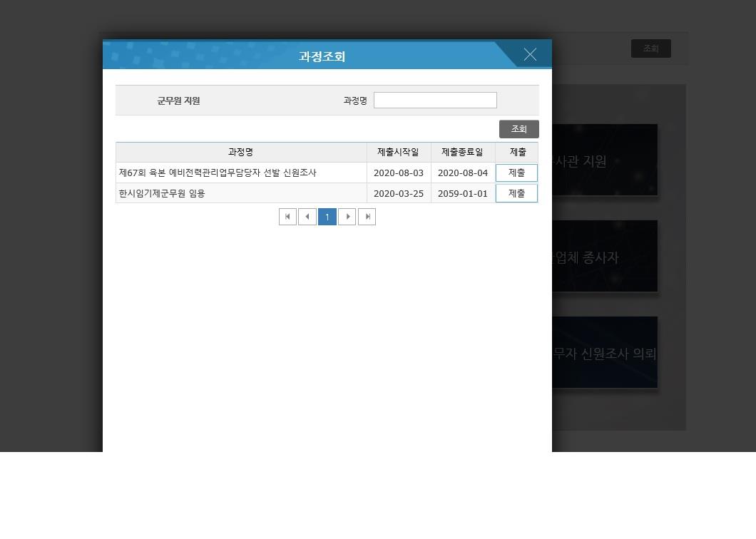This screenshot has width=756, height=539.
Task: Open the 업체 종사자 card in the background
Action: pos(604,257)
